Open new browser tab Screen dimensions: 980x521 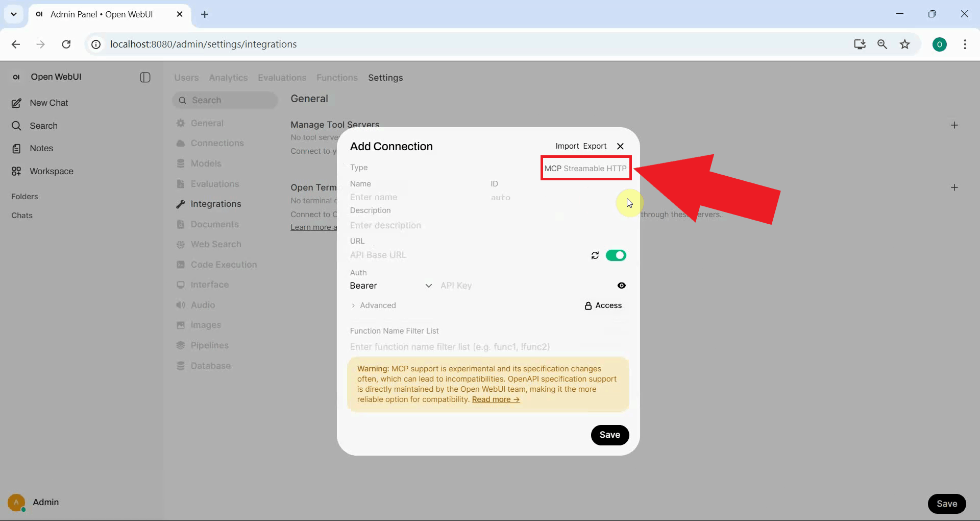(x=205, y=14)
